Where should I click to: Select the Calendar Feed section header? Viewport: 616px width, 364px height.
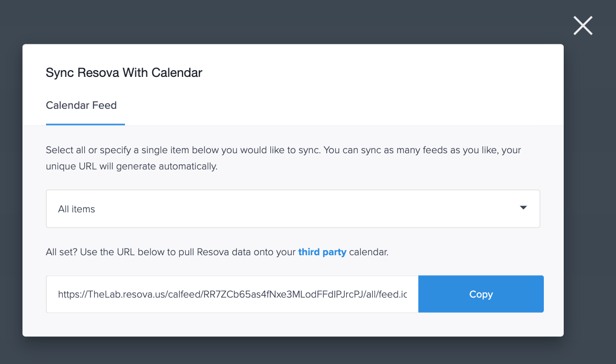(81, 105)
